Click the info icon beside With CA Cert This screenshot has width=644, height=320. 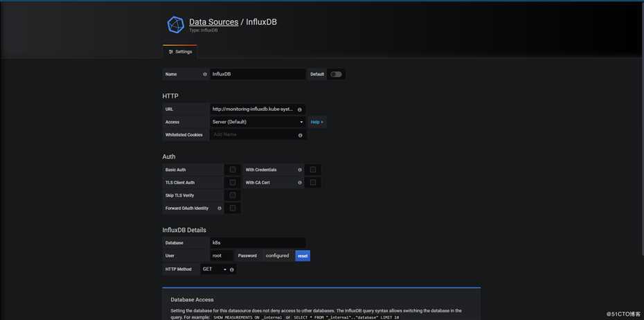[x=300, y=182]
